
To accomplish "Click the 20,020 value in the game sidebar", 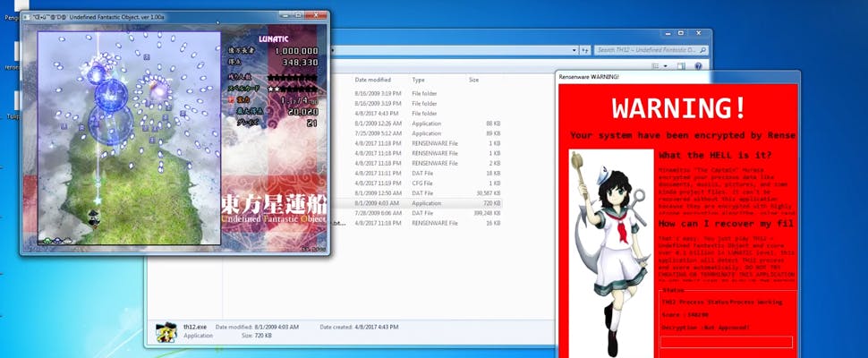I will pos(302,112).
